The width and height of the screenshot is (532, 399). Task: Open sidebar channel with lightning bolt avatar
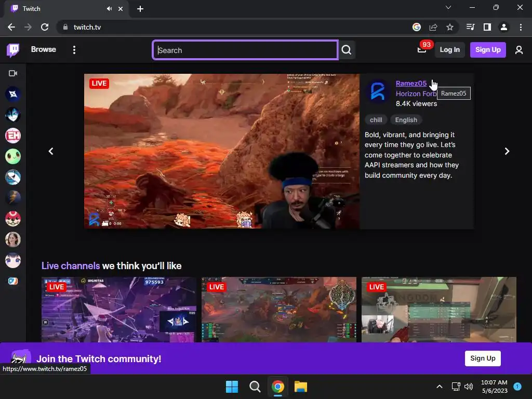[x=13, y=198]
